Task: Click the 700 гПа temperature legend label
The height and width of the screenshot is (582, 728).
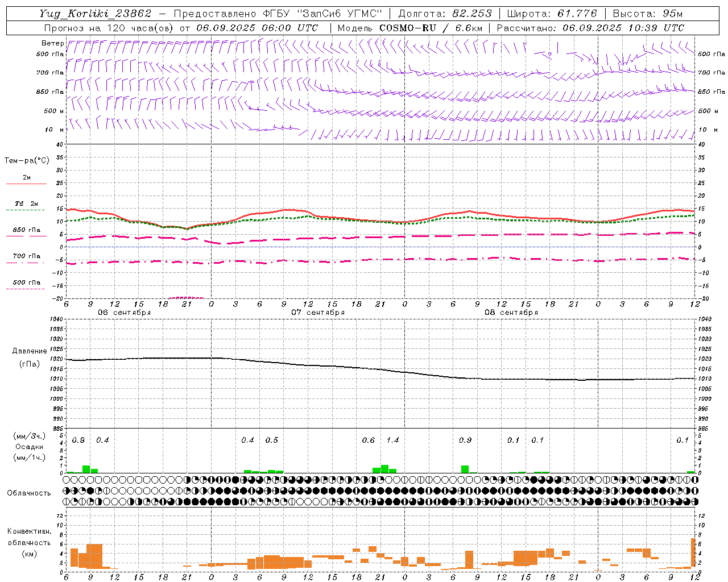Action: (x=27, y=256)
